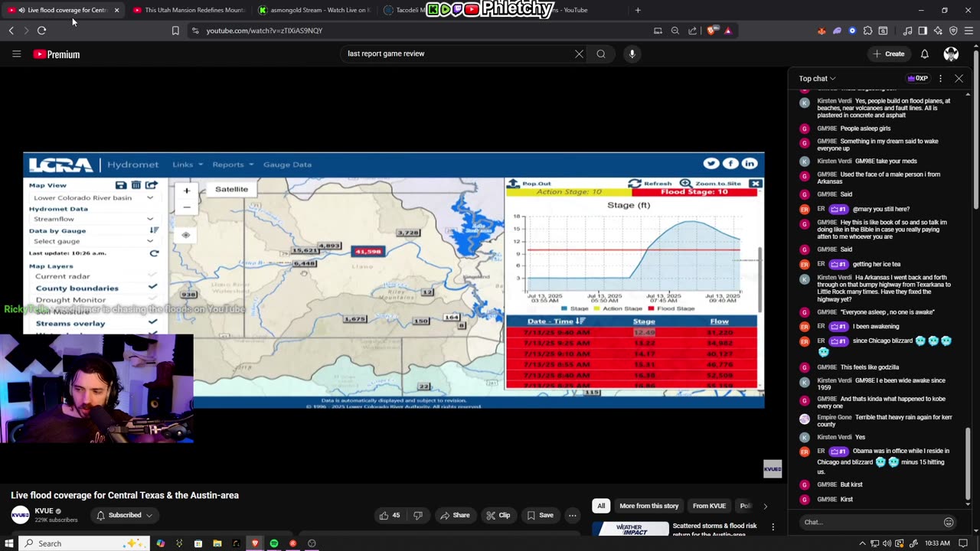
Task: Toggle the browser sidebar panel
Action: point(923,31)
